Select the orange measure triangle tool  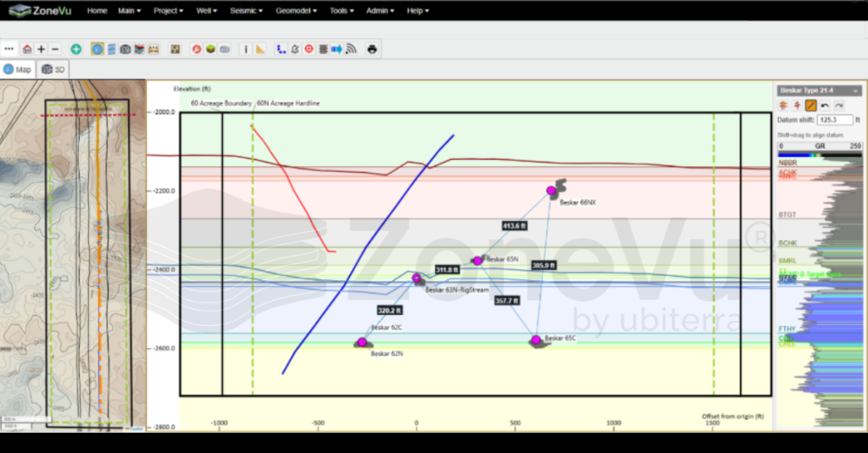tap(260, 49)
